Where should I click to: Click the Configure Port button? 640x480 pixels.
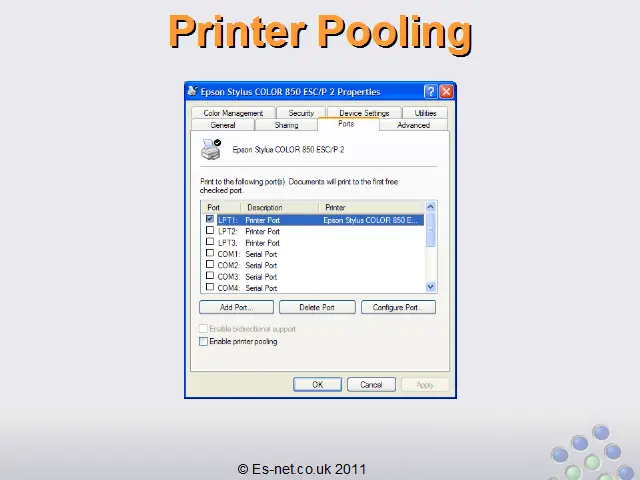(x=398, y=307)
